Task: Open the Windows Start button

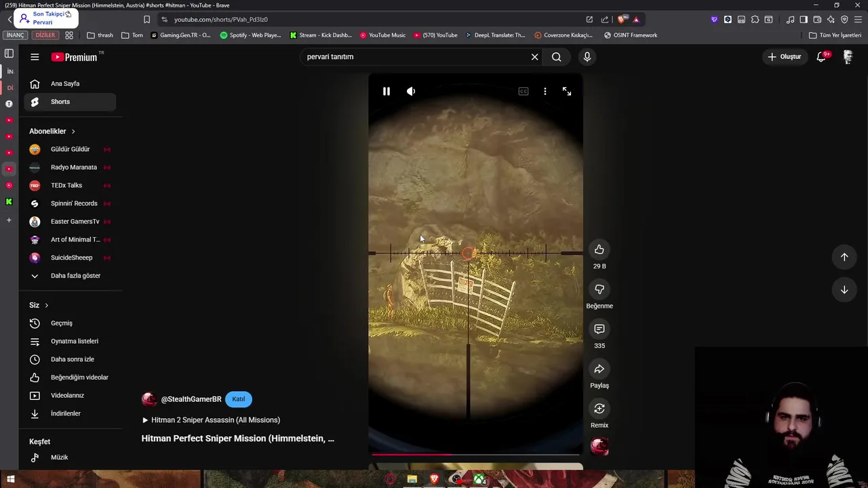Action: click(11, 480)
